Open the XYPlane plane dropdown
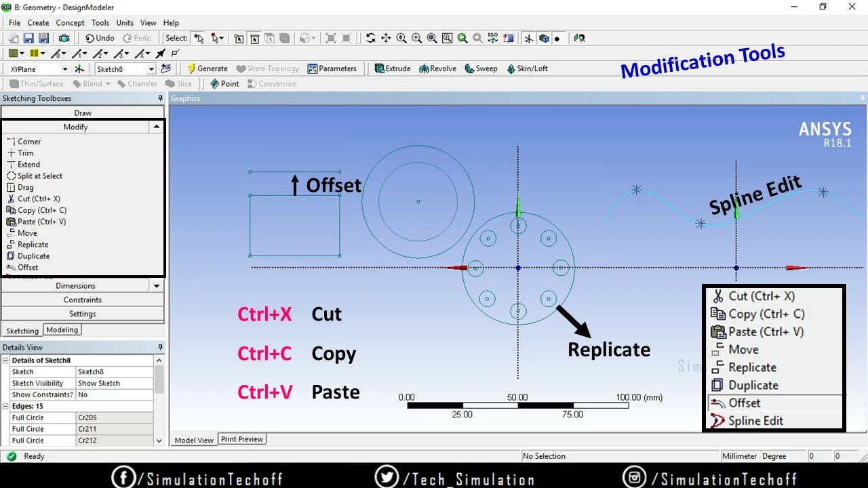 65,69
